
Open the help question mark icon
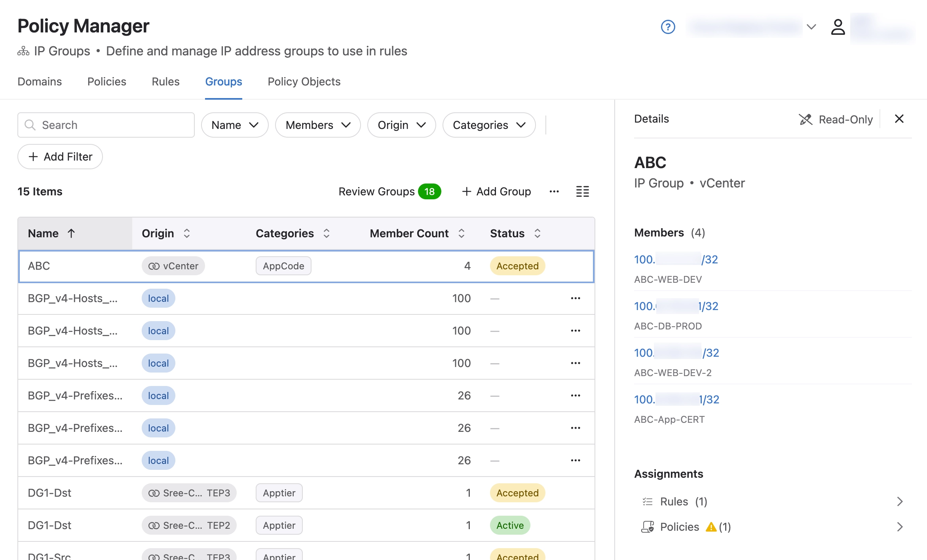pos(668,27)
